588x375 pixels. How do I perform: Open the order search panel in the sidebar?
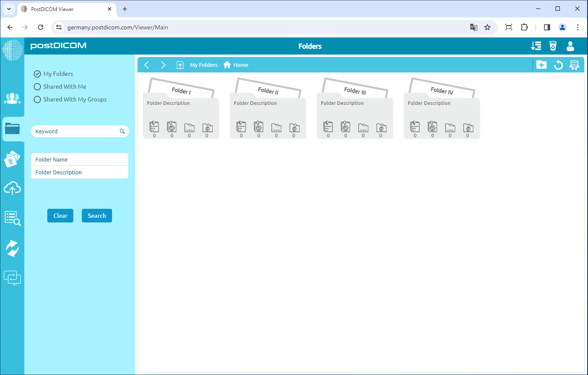[12, 218]
